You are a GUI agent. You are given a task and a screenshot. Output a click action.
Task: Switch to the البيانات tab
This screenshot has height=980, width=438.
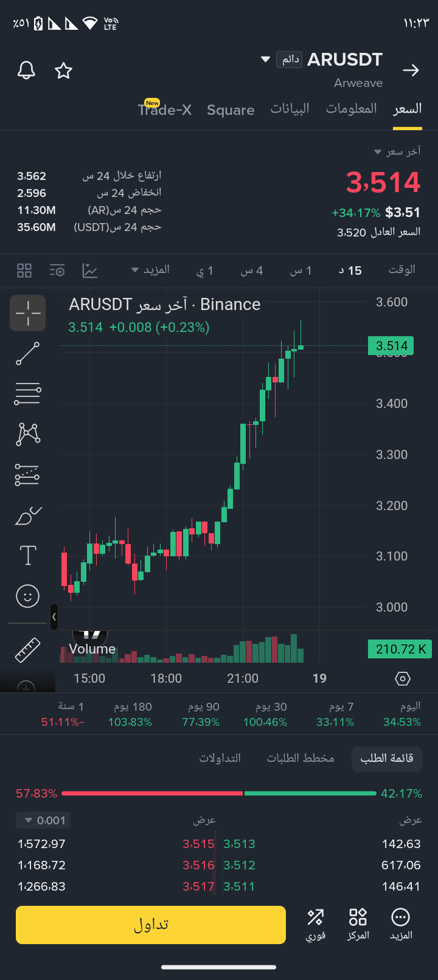click(x=290, y=109)
